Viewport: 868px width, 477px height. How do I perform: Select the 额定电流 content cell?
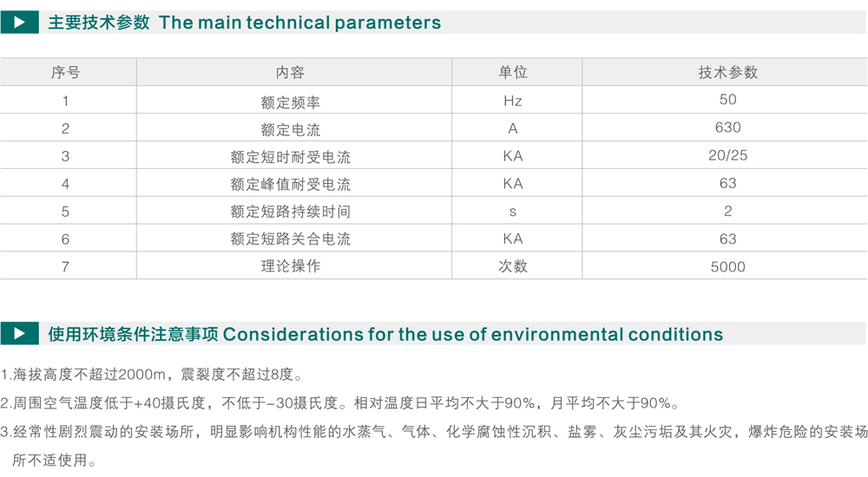291,130
